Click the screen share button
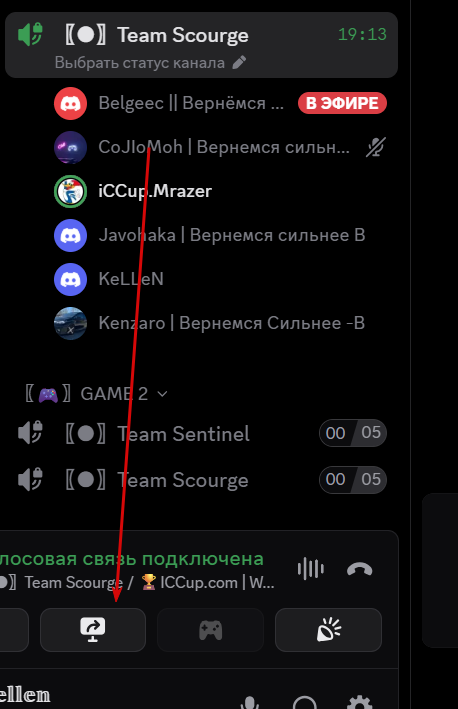The width and height of the screenshot is (458, 709). pos(93,630)
